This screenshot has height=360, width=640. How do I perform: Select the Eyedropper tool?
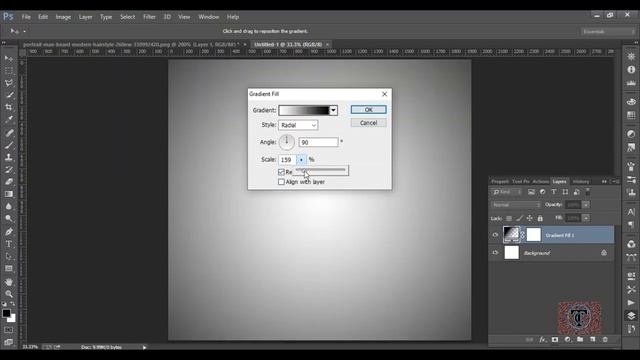click(x=9, y=120)
